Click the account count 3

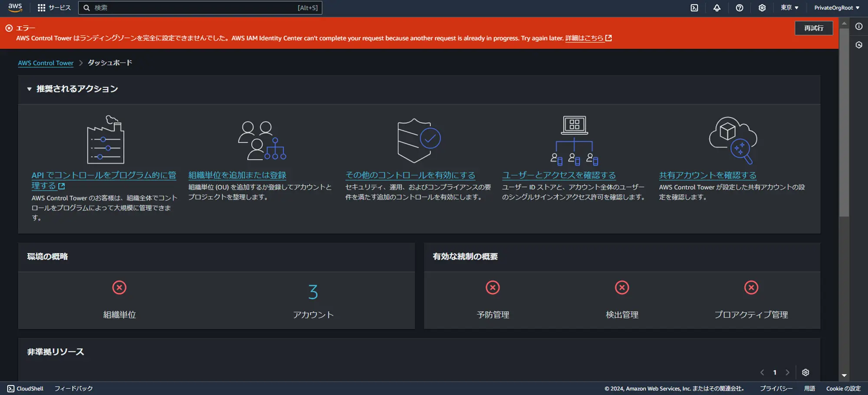pyautogui.click(x=313, y=292)
